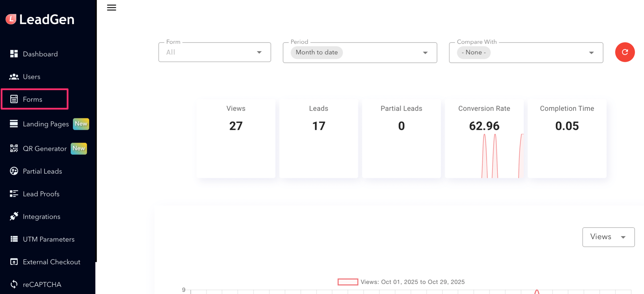Click the Dashboard grid icon
The image size is (644, 294).
[14, 54]
